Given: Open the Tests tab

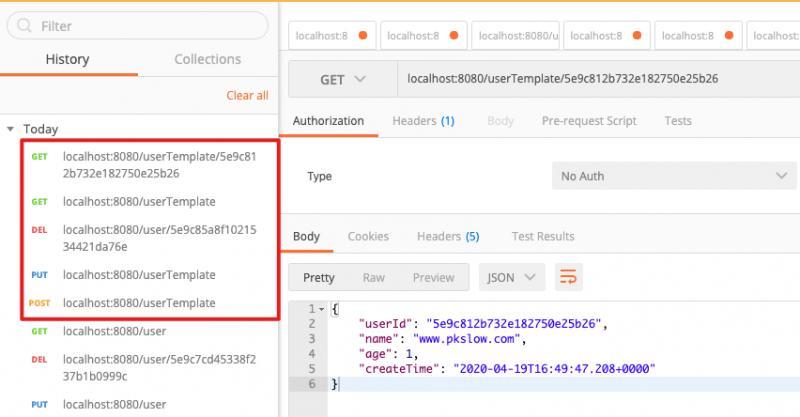Looking at the screenshot, I should pyautogui.click(x=678, y=121).
